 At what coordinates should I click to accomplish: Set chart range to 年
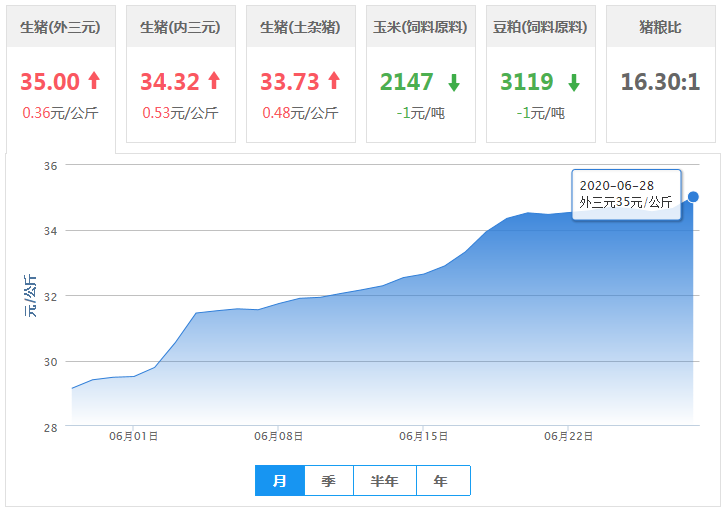point(441,481)
